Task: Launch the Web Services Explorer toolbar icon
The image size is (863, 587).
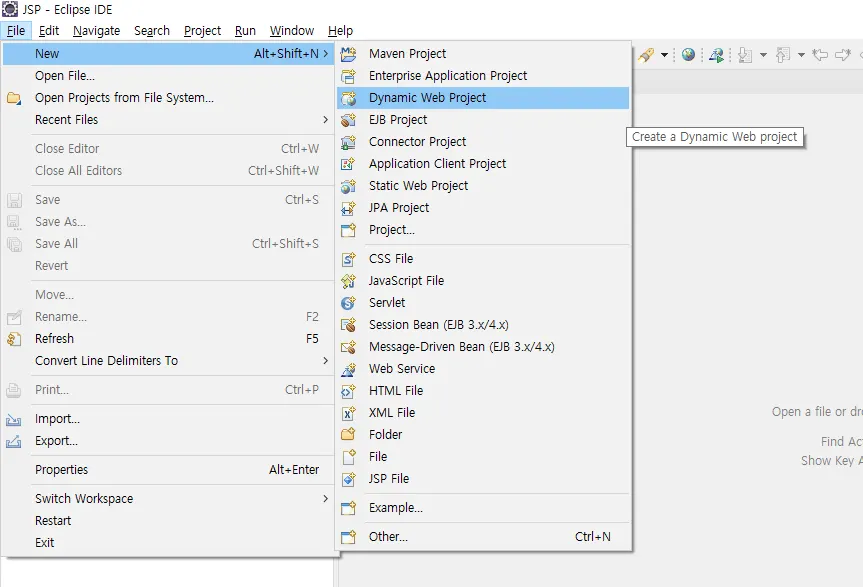Action: point(716,54)
